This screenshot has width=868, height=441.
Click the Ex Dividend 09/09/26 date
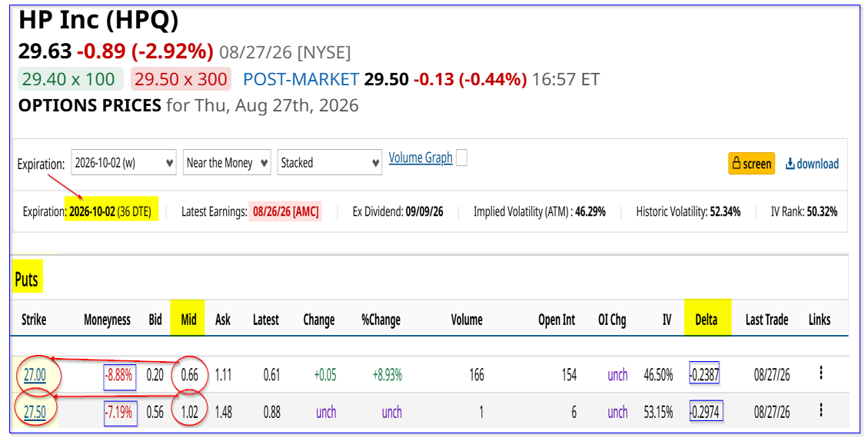pos(424,211)
